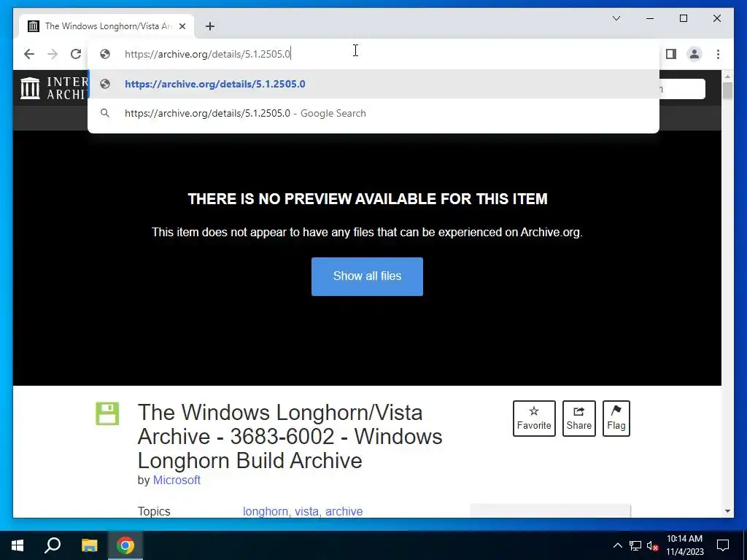This screenshot has height=560, width=747.
Task: Click the Show all files button
Action: [367, 276]
